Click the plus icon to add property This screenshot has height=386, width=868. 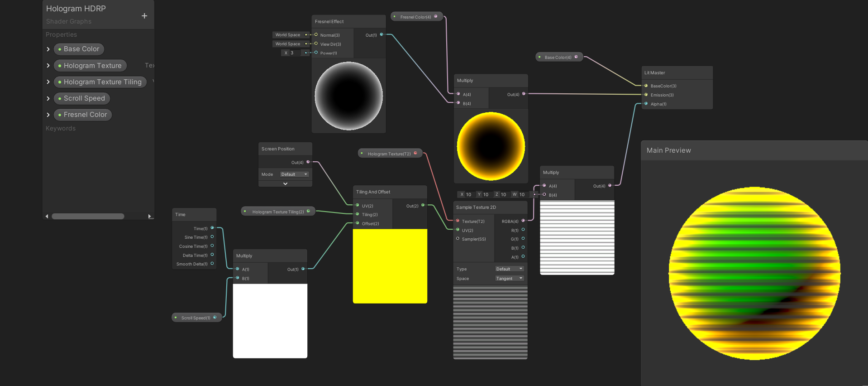coord(144,16)
